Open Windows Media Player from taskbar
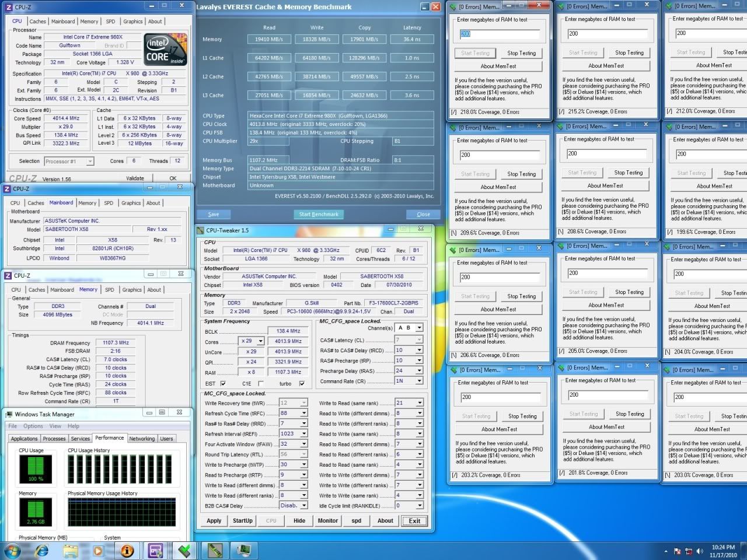Image resolution: width=747 pixels, height=560 pixels. click(98, 550)
